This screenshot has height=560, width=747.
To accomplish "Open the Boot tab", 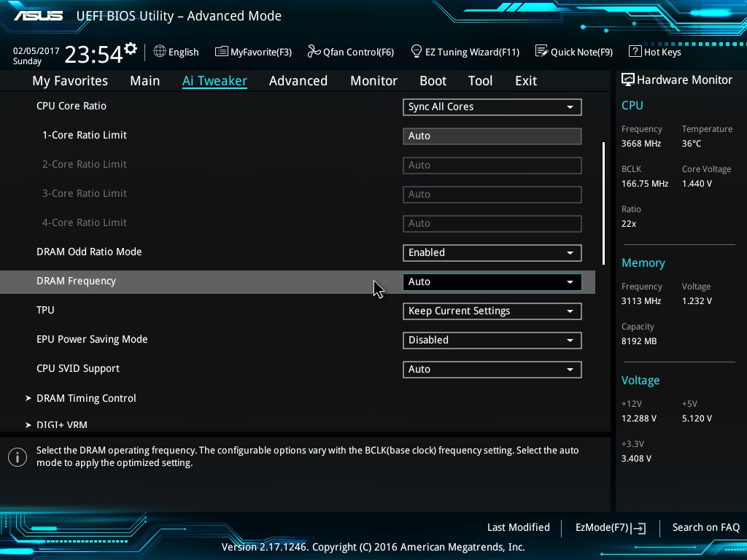I will point(433,81).
